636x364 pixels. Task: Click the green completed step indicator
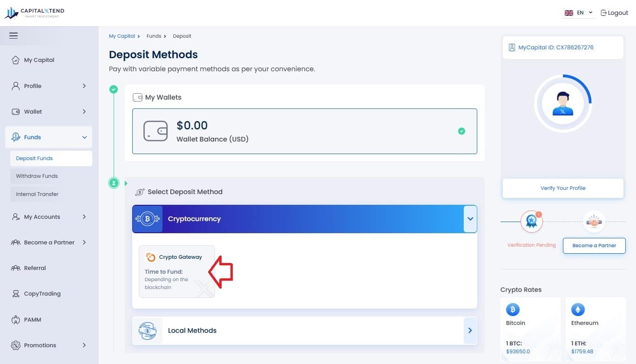click(114, 89)
